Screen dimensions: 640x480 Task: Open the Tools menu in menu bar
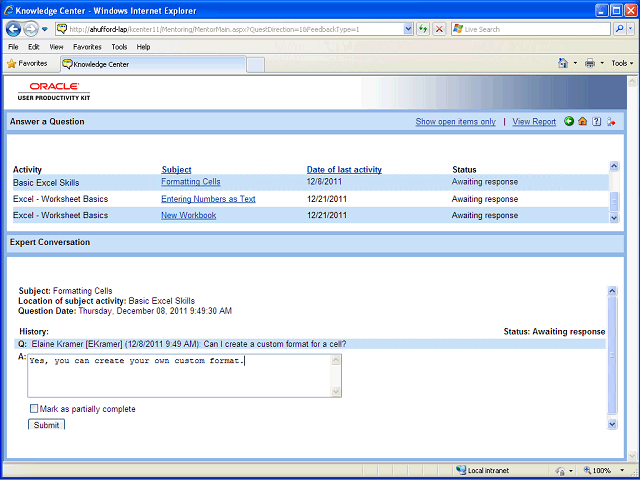(119, 47)
